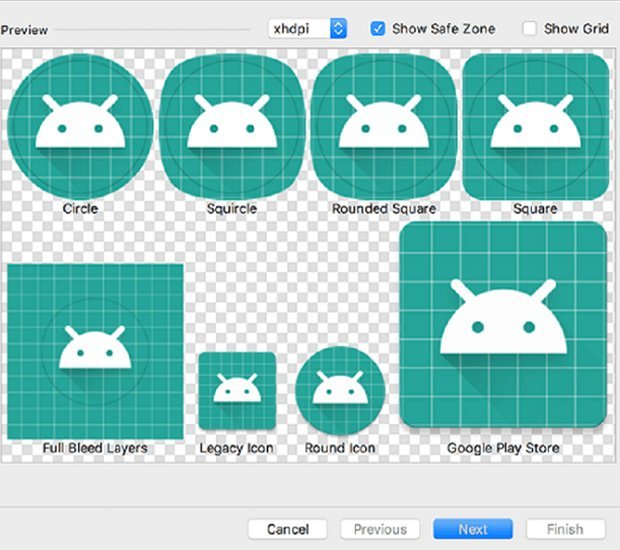Click the 'Show Grid' label text
Image resolution: width=620 pixels, height=550 pixels.
click(576, 28)
